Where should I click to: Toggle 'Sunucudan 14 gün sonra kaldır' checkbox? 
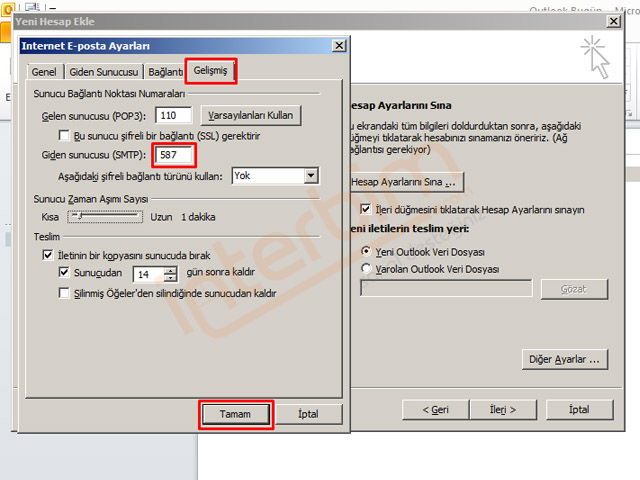(x=65, y=273)
